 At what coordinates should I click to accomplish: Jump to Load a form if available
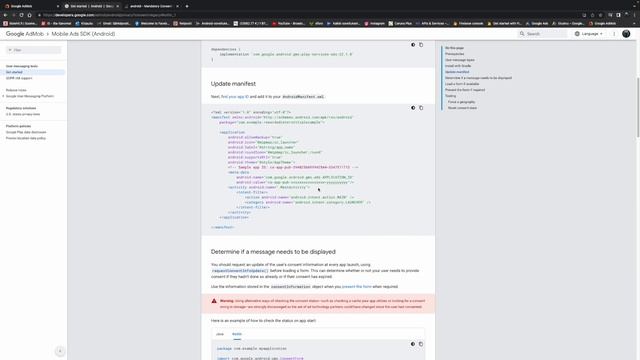point(462,84)
